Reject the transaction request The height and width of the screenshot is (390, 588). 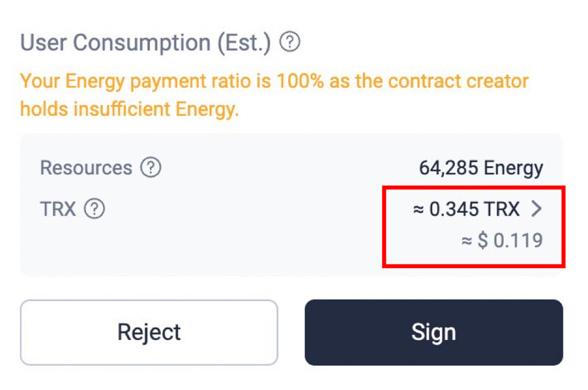coord(149,332)
